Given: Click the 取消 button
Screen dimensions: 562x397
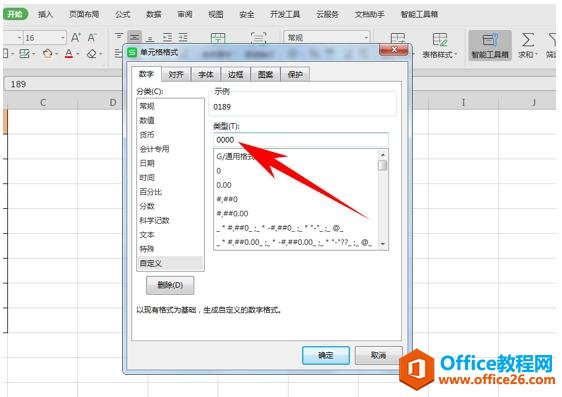Looking at the screenshot, I should pyautogui.click(x=378, y=355).
